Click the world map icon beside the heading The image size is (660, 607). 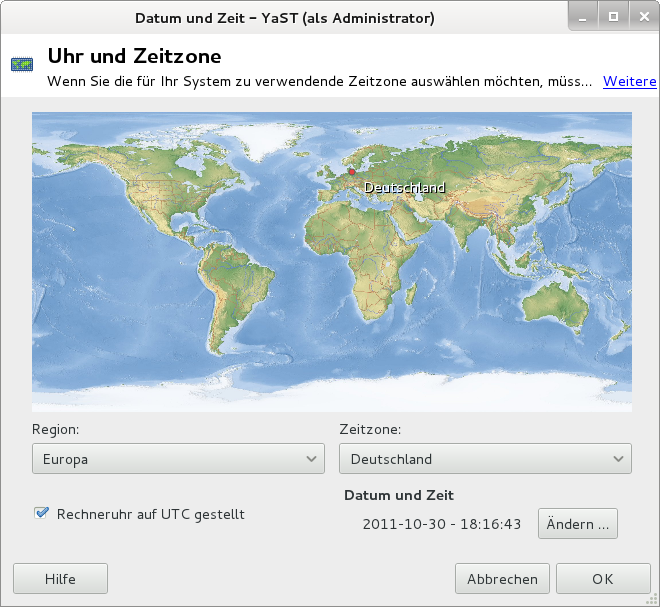[21, 65]
